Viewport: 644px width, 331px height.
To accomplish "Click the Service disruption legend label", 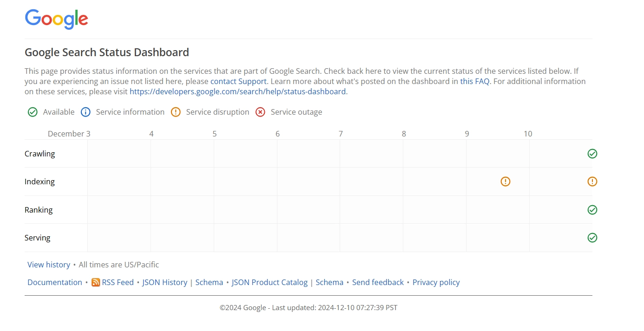I will point(217,112).
